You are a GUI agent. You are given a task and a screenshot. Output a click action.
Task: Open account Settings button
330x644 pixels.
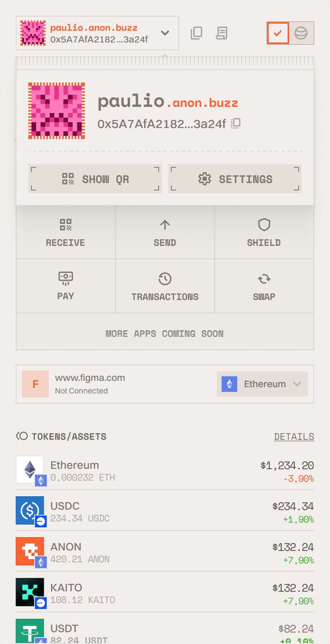(x=235, y=179)
